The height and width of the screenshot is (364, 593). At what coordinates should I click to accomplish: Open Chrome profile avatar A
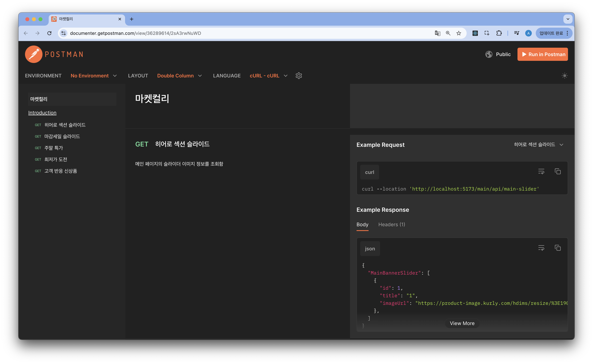pos(528,33)
